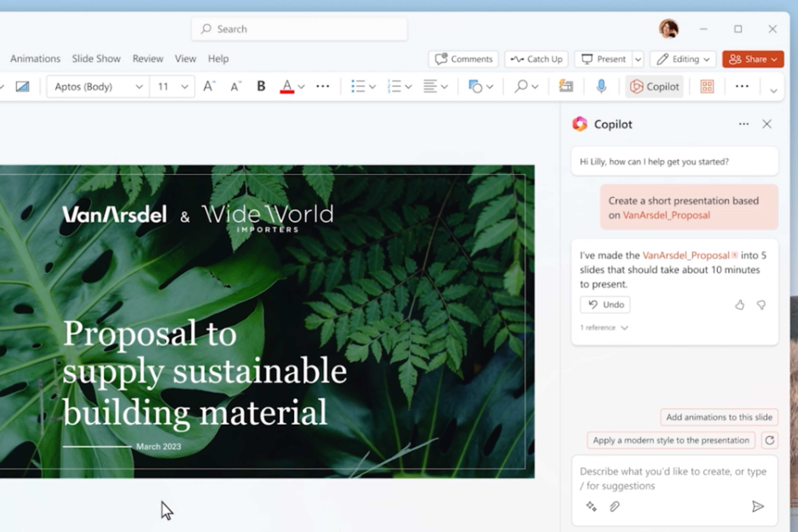Expand the Shapes dropdown arrow
The image size is (798, 532).
tap(490, 87)
